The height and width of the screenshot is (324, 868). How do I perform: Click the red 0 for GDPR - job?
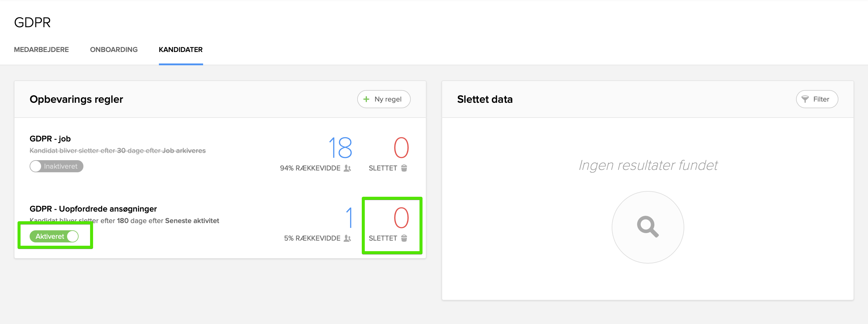click(401, 147)
